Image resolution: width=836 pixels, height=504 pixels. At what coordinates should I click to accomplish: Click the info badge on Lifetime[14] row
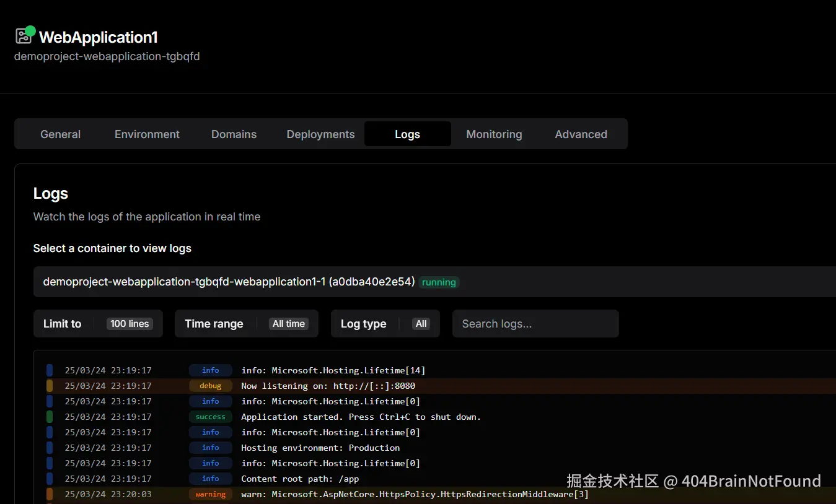(211, 370)
